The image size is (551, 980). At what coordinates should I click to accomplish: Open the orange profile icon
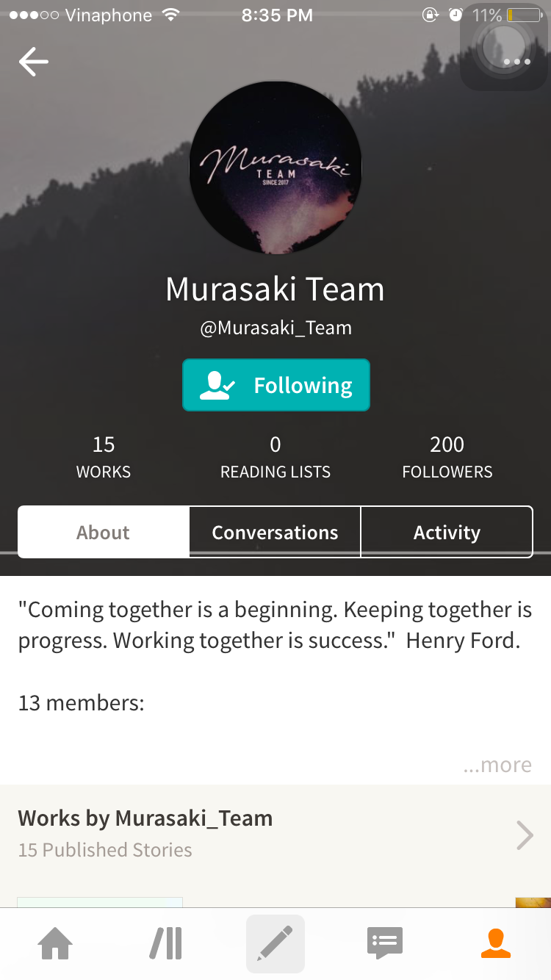[496, 943]
